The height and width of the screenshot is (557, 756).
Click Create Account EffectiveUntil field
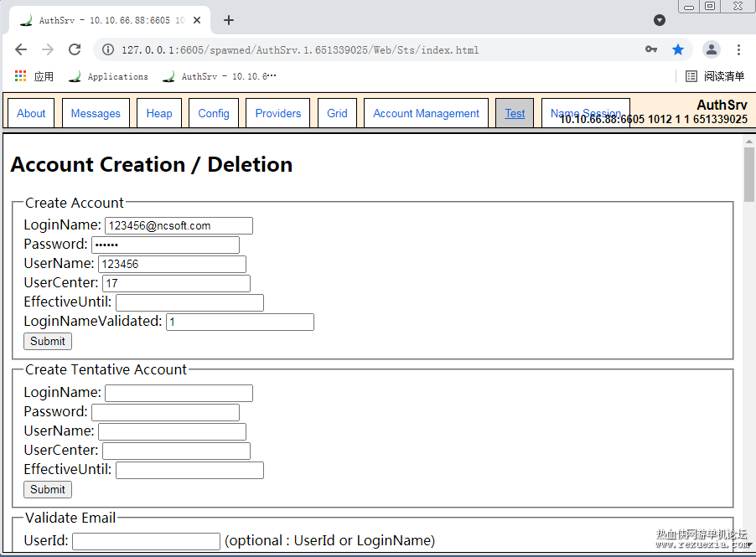[x=190, y=302]
